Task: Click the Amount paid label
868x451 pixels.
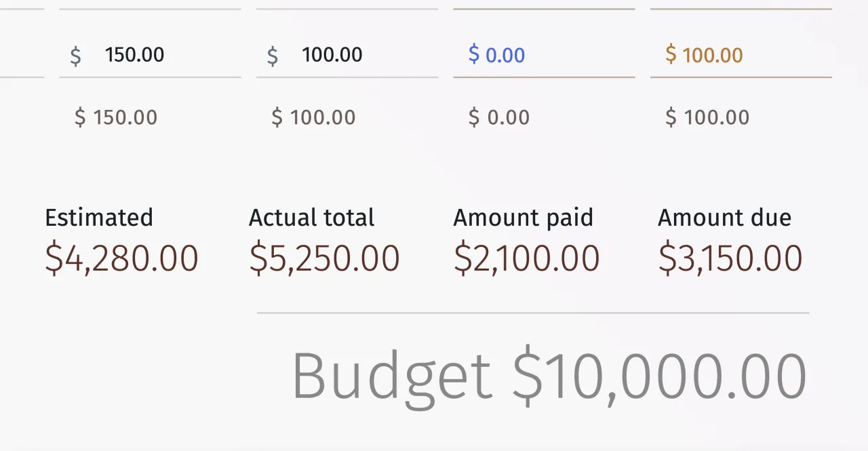Action: pos(524,218)
